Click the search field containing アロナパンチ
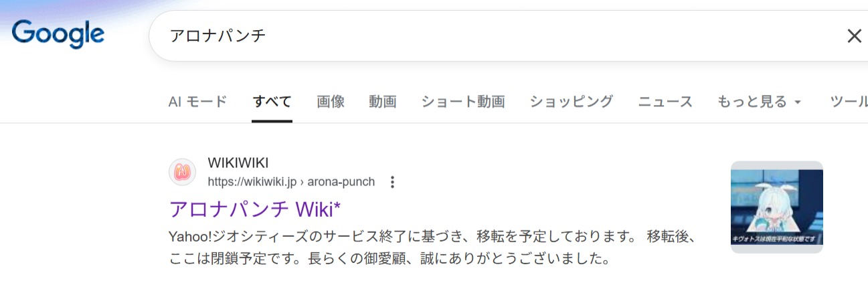This screenshot has height=287, width=868. coord(468,36)
